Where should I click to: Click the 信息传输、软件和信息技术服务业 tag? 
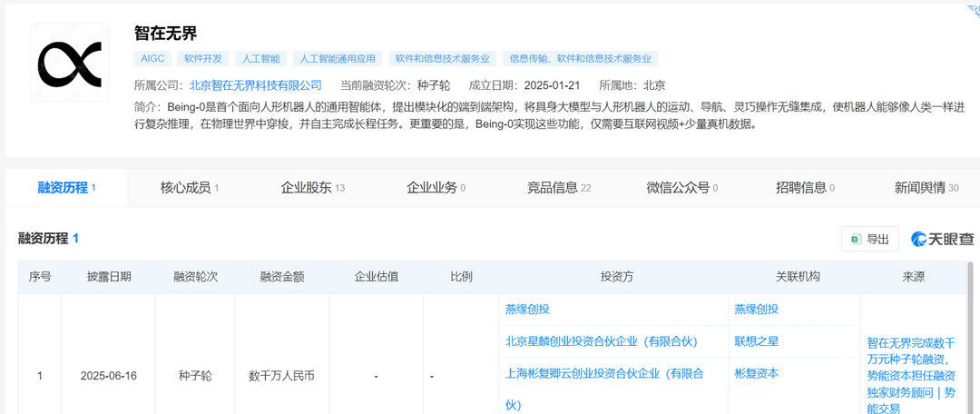tap(580, 59)
